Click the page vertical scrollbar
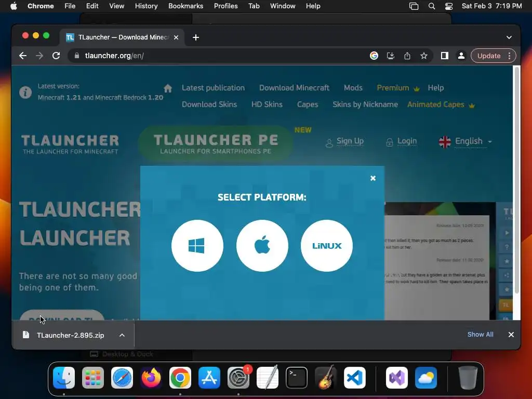The width and height of the screenshot is (532, 399). click(x=517, y=180)
